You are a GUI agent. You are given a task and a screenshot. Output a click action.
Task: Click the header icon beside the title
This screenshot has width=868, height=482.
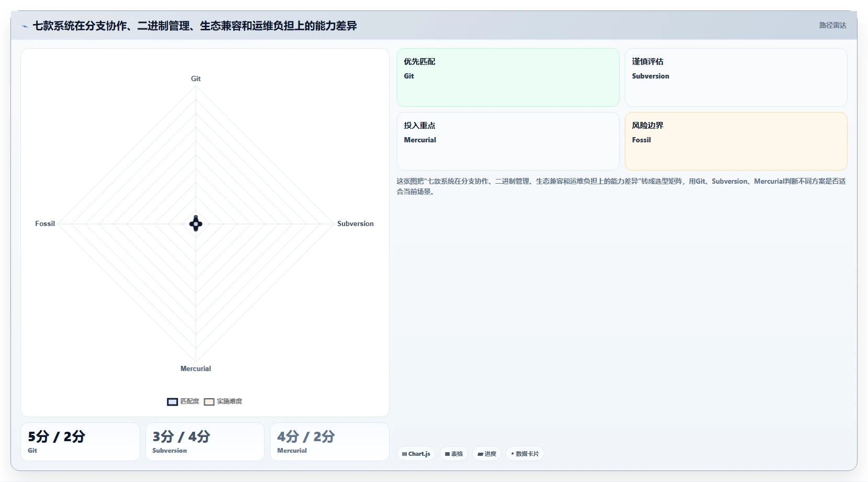coord(25,26)
